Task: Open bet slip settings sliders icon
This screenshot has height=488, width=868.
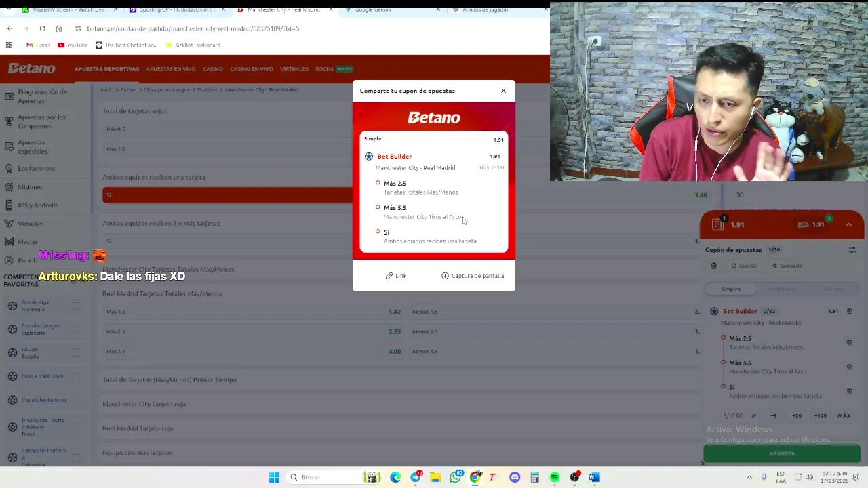Action: 852,250
